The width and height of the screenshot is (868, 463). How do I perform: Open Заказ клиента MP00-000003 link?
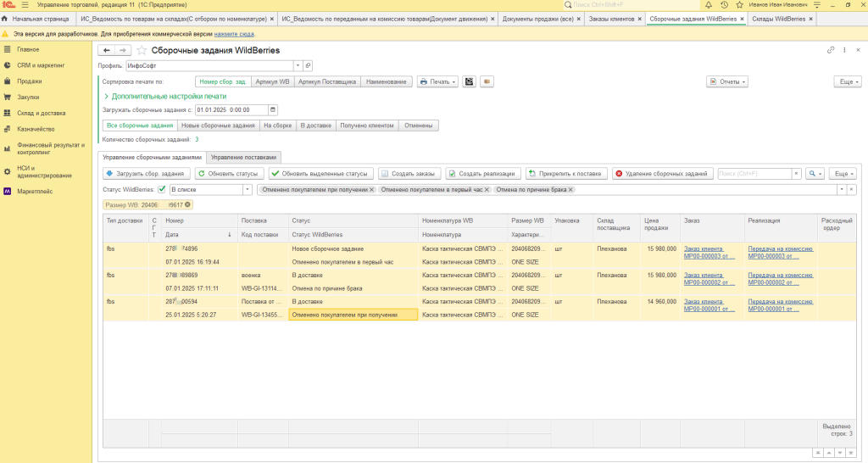pos(709,253)
